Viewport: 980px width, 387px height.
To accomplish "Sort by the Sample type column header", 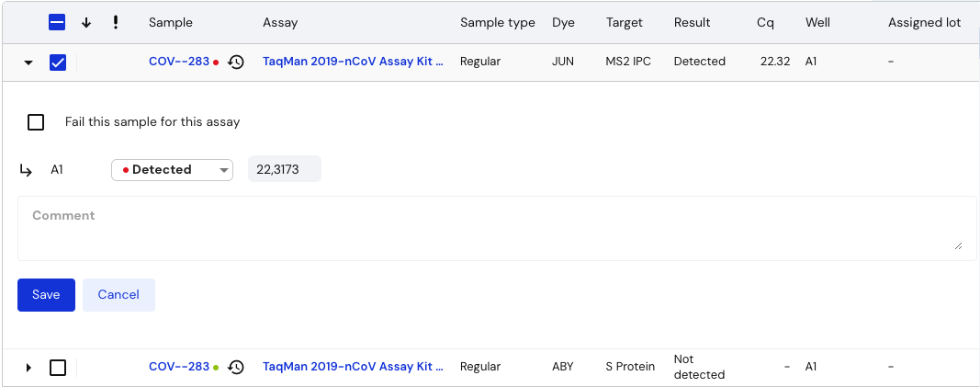I will (498, 22).
